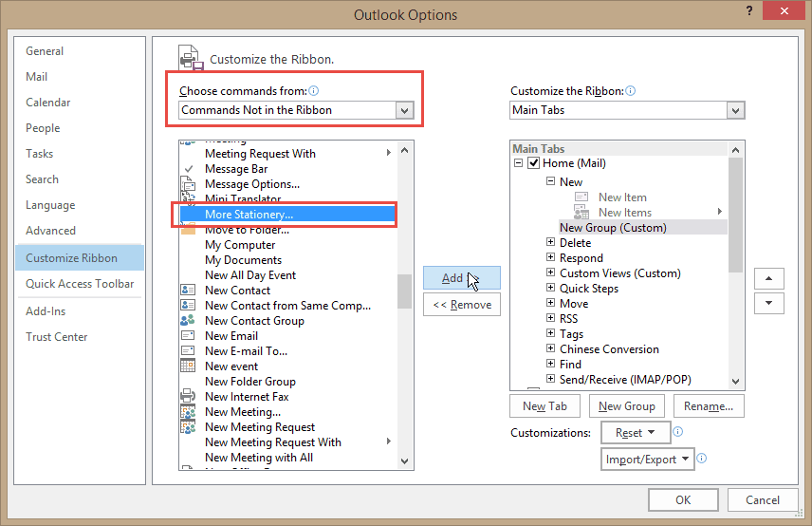
Task: Click the info icon next to Import/Export
Action: pyautogui.click(x=701, y=458)
